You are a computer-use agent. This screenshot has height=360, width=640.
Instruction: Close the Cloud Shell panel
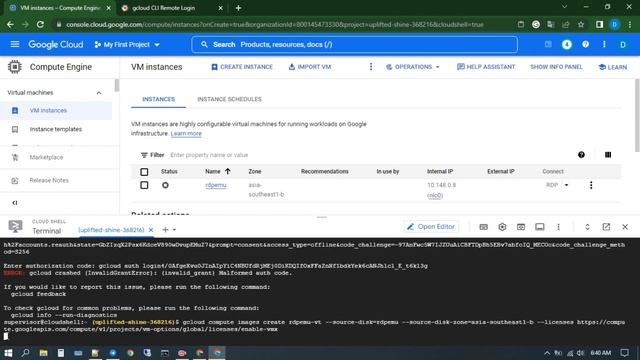625,227
